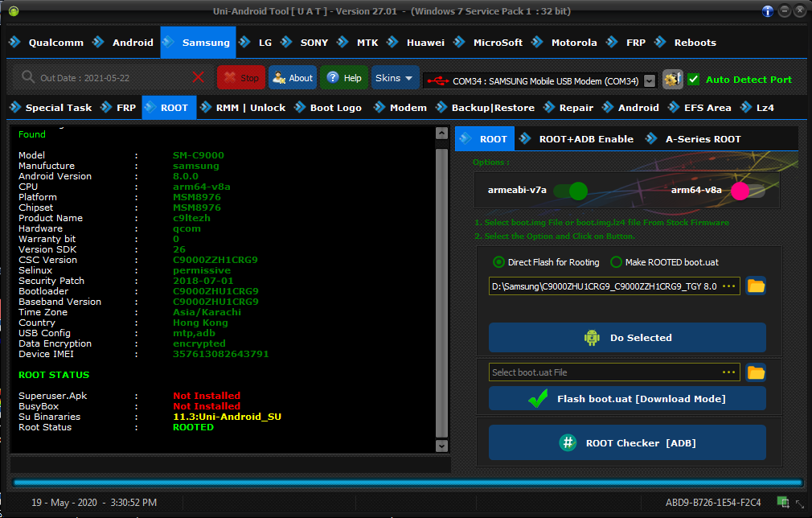812x518 pixels.
Task: Click the log scrollbar down arrow
Action: (441, 446)
